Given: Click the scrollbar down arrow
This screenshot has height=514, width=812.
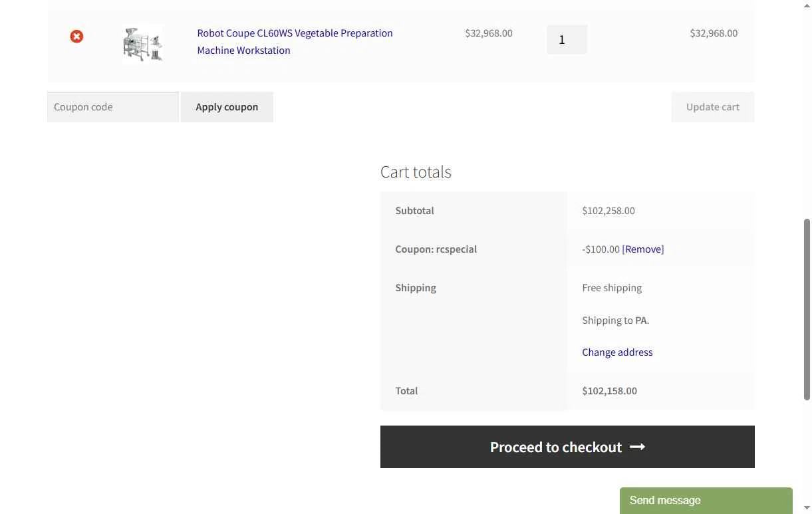Looking at the screenshot, I should coord(807,508).
